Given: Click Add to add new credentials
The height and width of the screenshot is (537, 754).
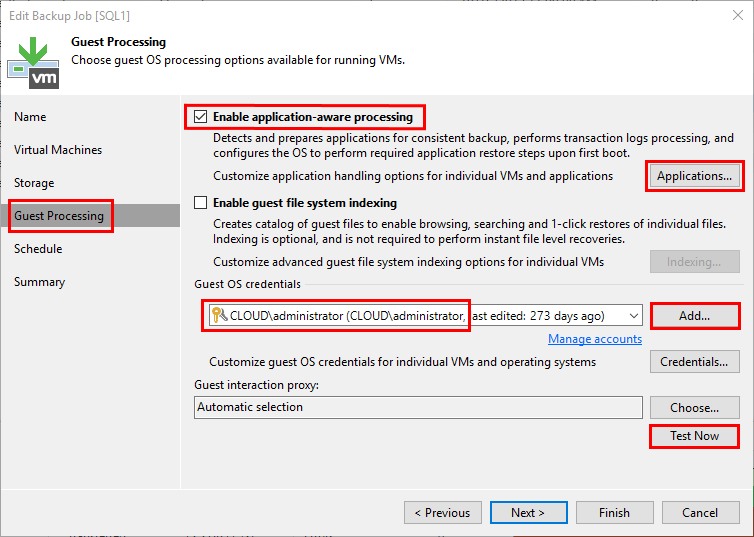Looking at the screenshot, I should coord(695,316).
